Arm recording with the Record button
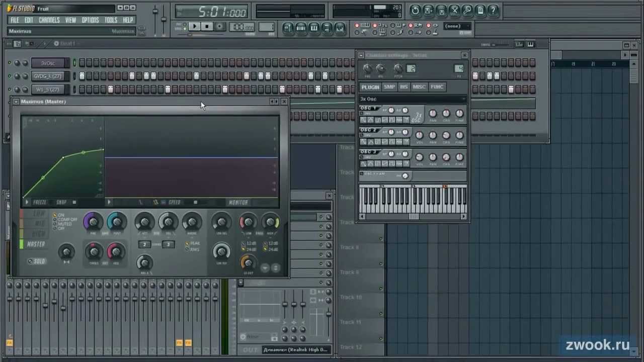 pos(219,27)
